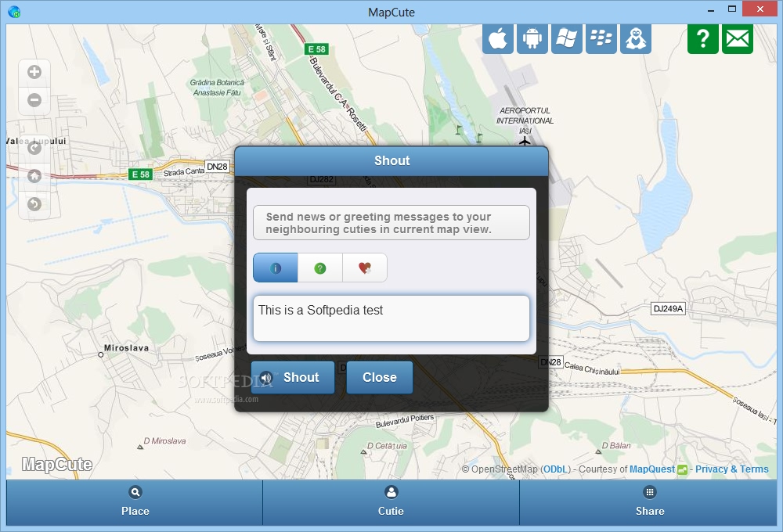
Task: Click the MapCute logo on map
Action: 57,464
